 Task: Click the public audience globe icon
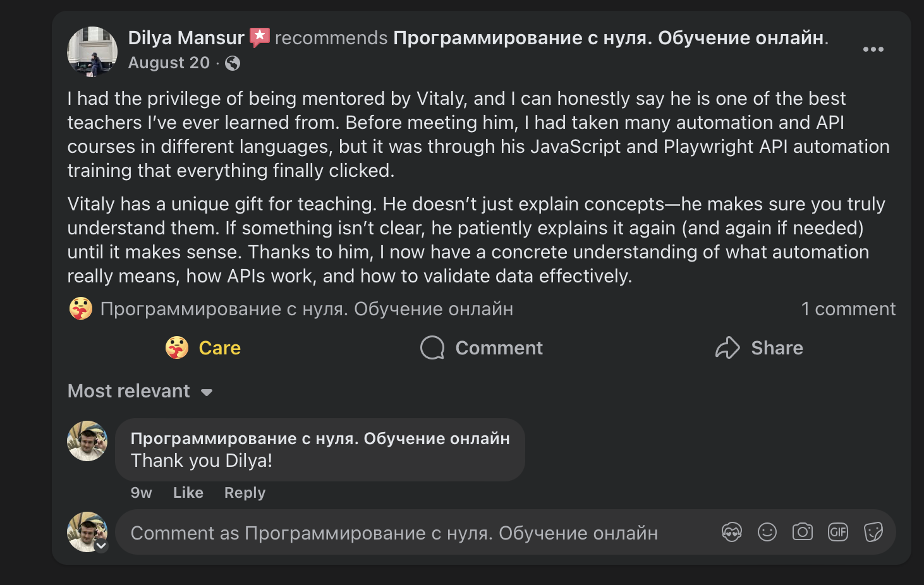[x=232, y=63]
